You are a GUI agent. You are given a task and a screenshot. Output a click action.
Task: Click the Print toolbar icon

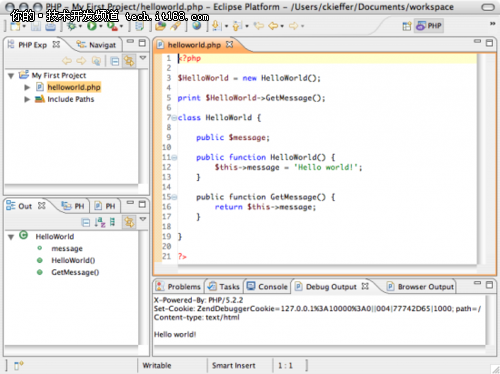coord(51,26)
